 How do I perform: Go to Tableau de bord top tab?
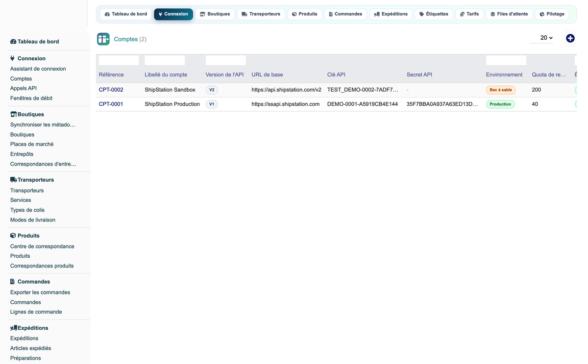(126, 14)
